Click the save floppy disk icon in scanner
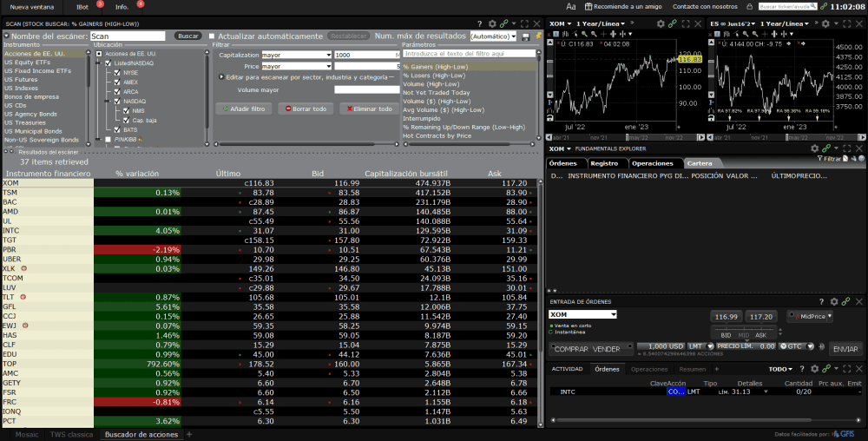The width and height of the screenshot is (868, 441). click(x=526, y=36)
